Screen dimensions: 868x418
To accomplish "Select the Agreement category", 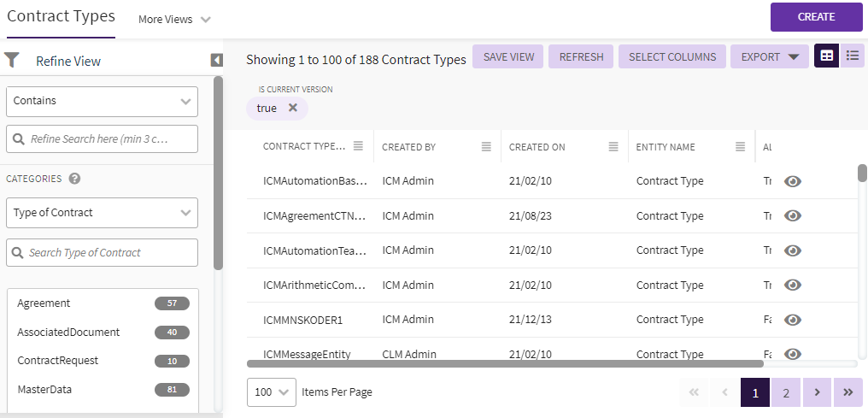I will [x=44, y=303].
